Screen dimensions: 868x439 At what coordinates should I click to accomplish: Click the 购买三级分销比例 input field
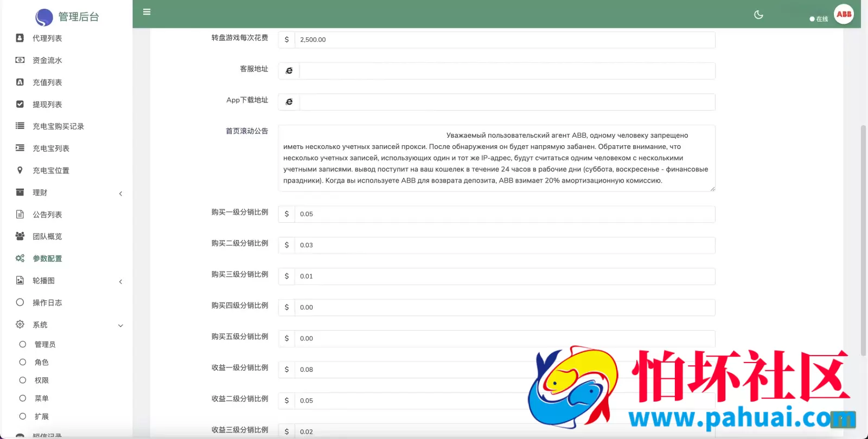505,276
